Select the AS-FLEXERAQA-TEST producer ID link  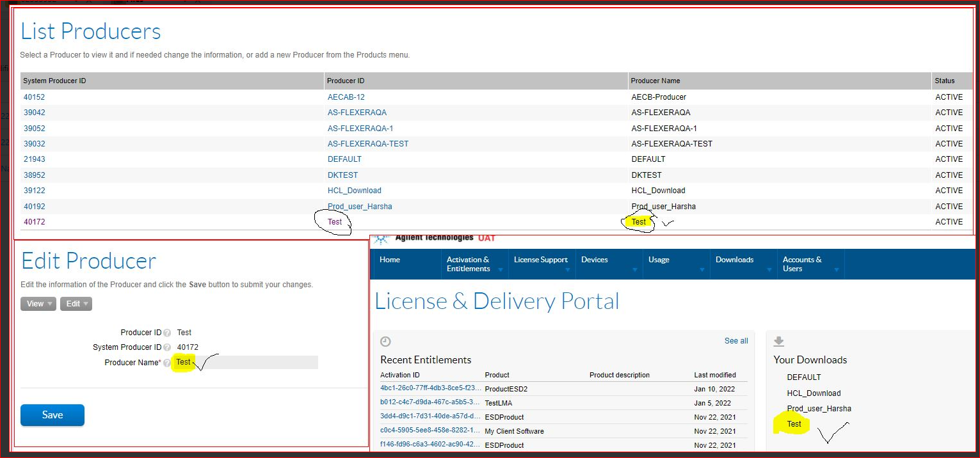(x=368, y=144)
